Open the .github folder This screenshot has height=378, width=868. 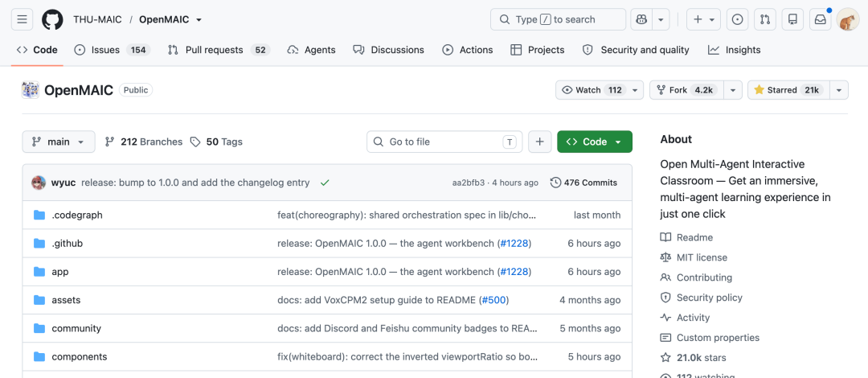coord(67,244)
